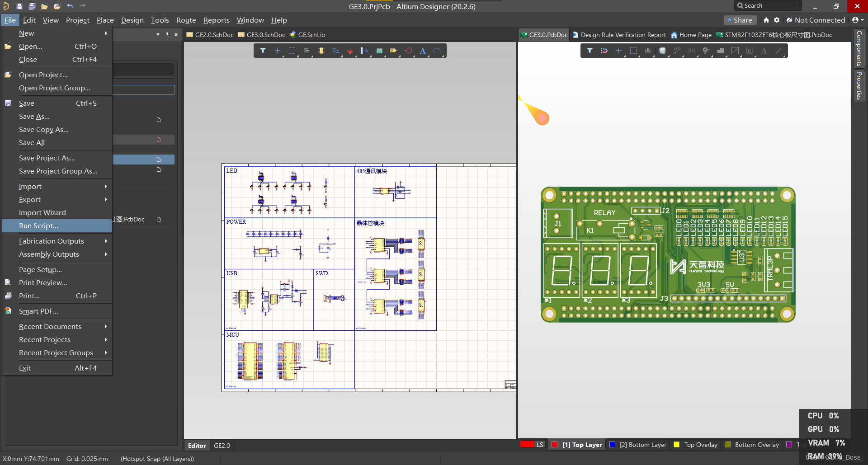868x465 pixels.
Task: Click the PCB toolbar filter icon
Action: point(590,51)
